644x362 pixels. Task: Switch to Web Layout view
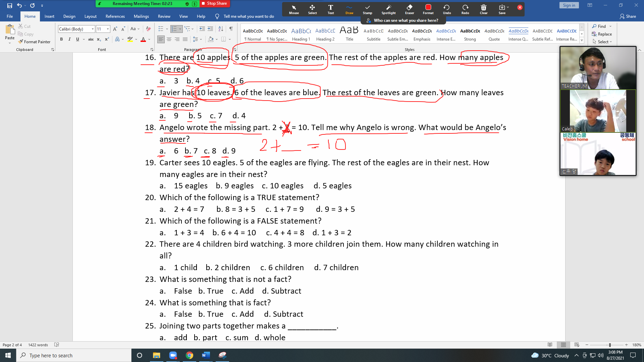coord(577,345)
